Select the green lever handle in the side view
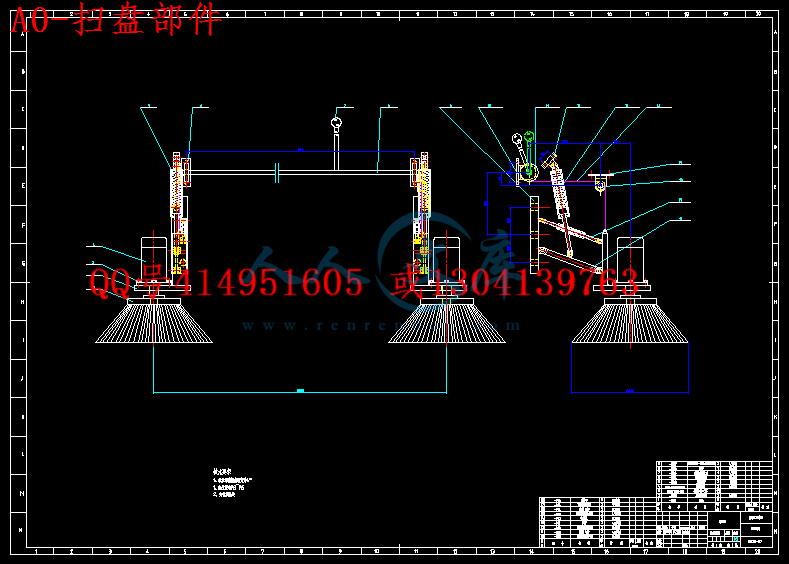789x564 pixels. (529, 151)
